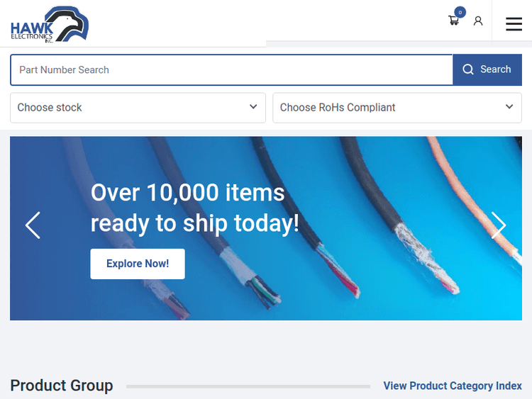Click the magnifier icon in Search button

tap(468, 69)
